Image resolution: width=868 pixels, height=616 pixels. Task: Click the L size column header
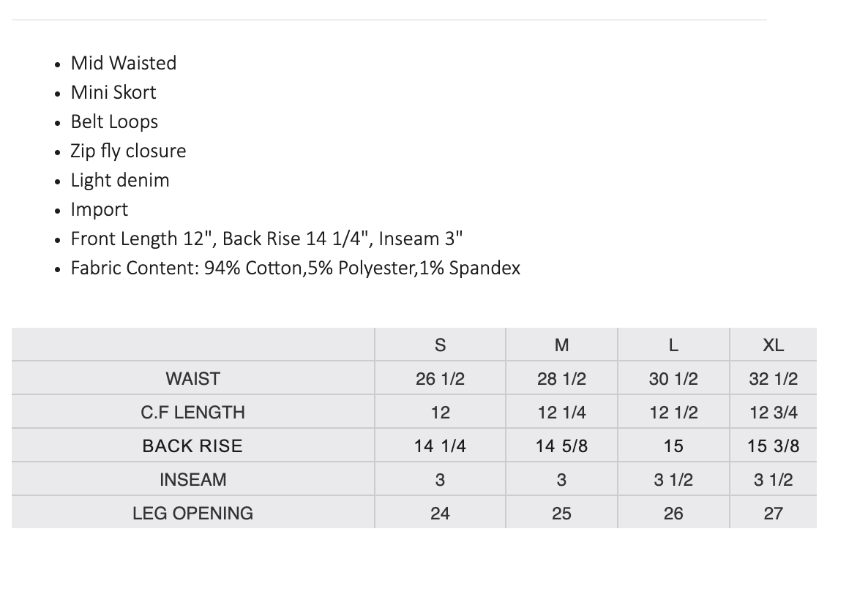[673, 345]
